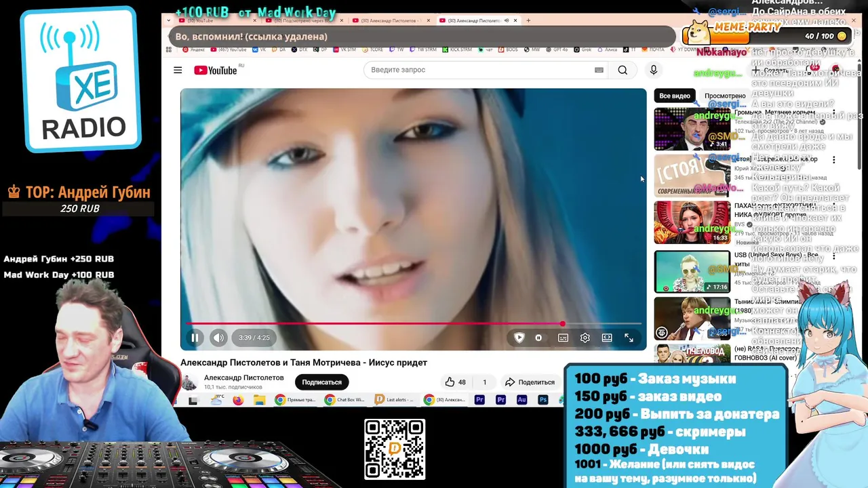Open the KICK STRM bookmark
Viewport: 868px width, 488px height.
456,49
